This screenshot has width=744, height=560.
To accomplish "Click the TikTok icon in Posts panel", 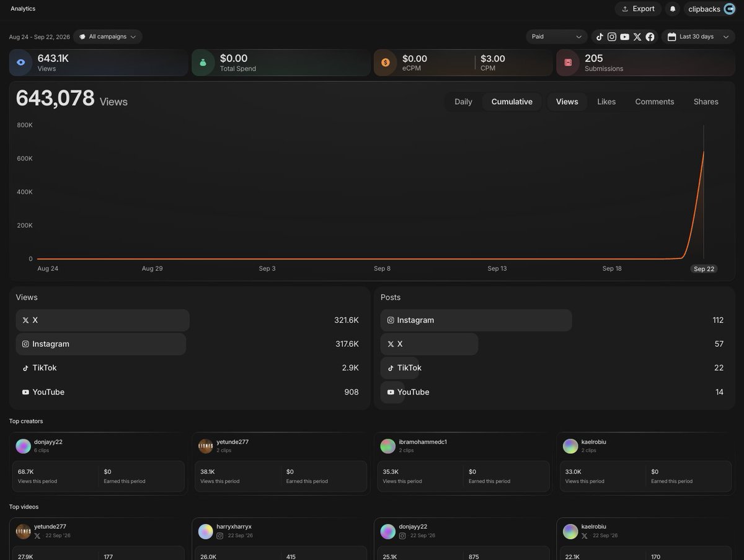I will tap(391, 368).
